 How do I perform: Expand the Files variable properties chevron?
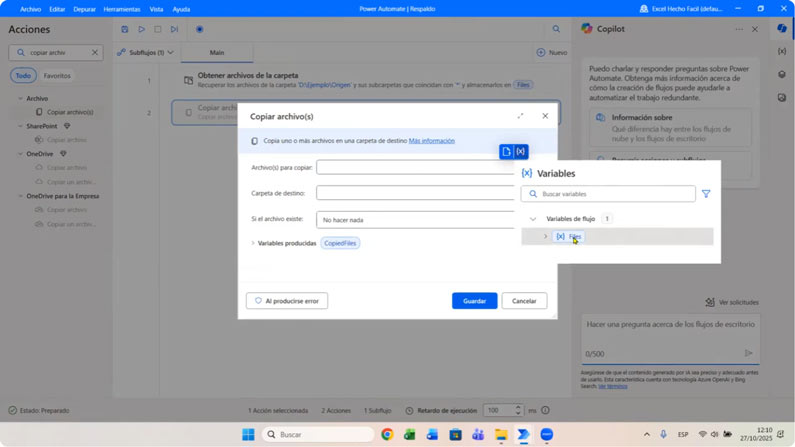click(546, 237)
